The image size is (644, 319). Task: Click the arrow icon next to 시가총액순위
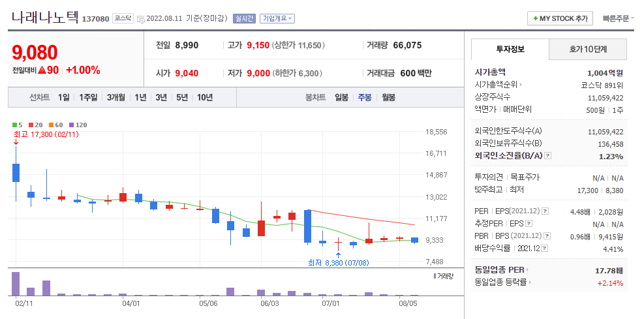pyautogui.click(x=521, y=85)
